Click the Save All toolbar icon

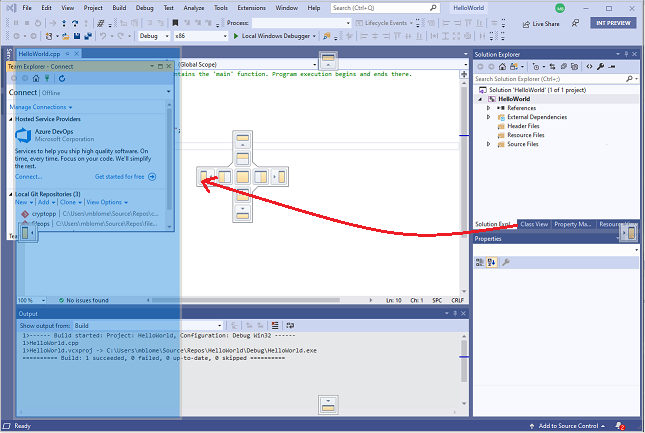[88, 36]
